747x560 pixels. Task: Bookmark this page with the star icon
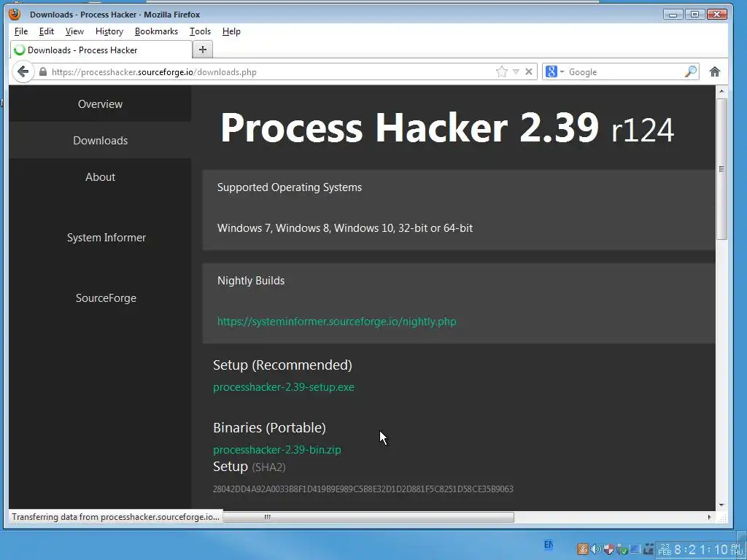pos(501,72)
